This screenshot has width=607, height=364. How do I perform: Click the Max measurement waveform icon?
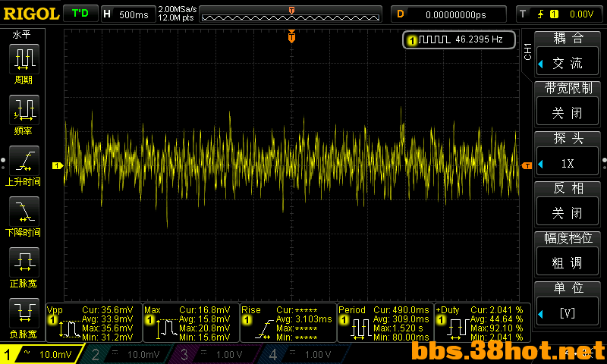[167, 328]
